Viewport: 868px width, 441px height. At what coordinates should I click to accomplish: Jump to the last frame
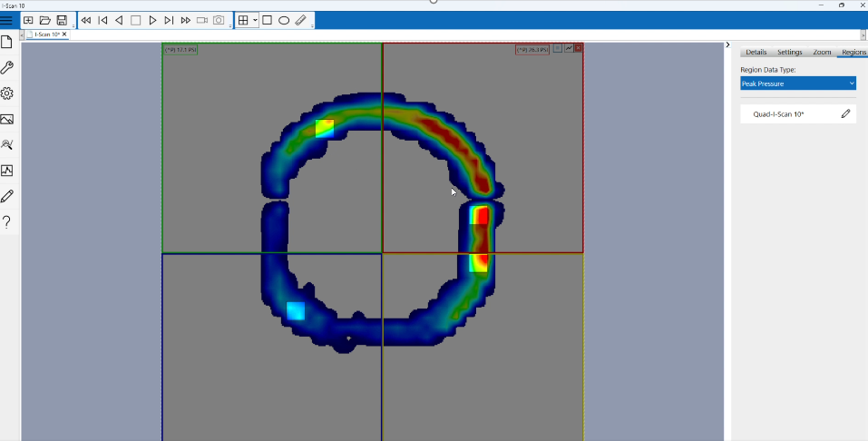tap(170, 21)
